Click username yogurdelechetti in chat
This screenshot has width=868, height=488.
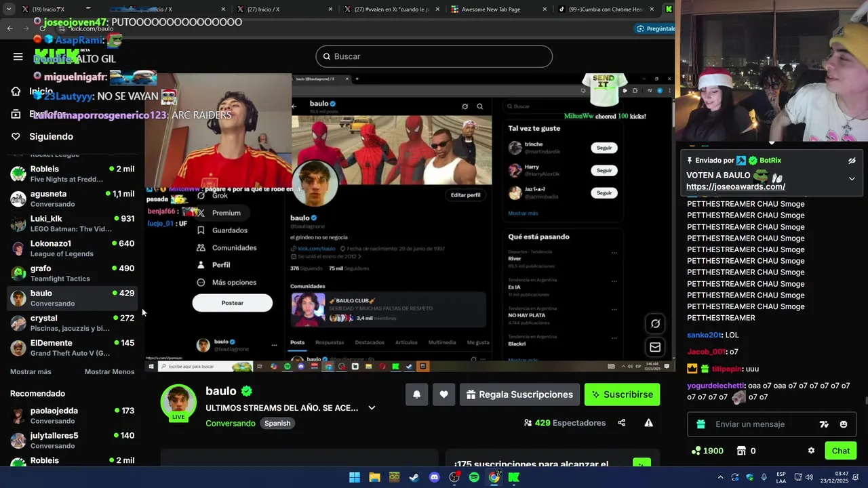[x=716, y=386]
